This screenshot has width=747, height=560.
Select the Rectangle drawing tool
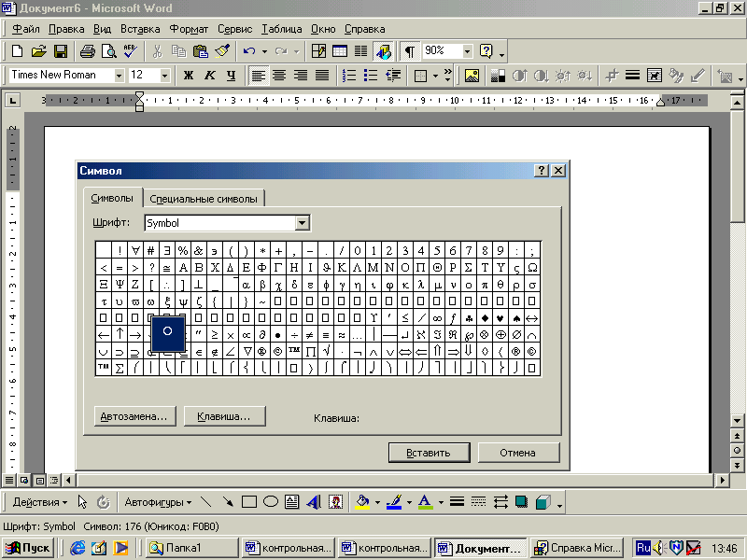tap(248, 502)
